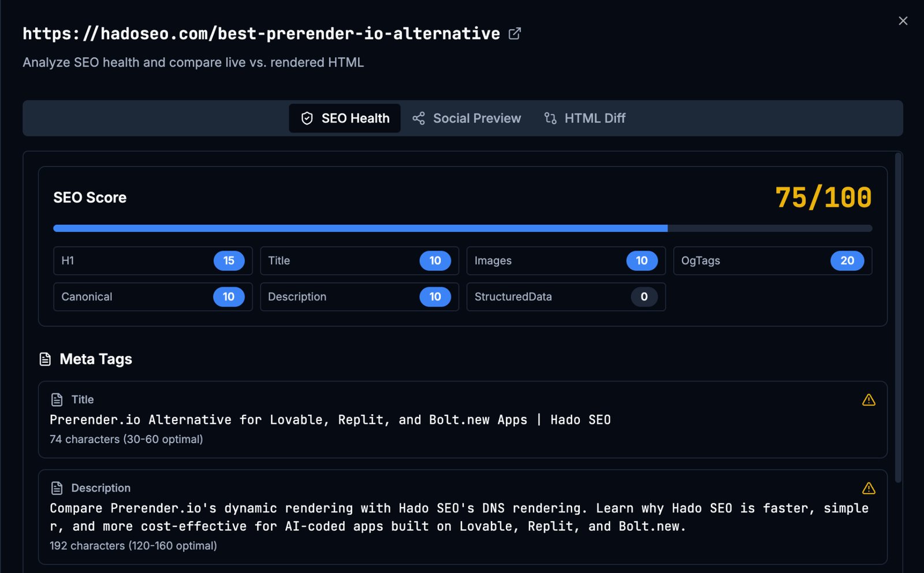Select the StructuredData score of 0
The height and width of the screenshot is (573, 924).
pos(643,297)
